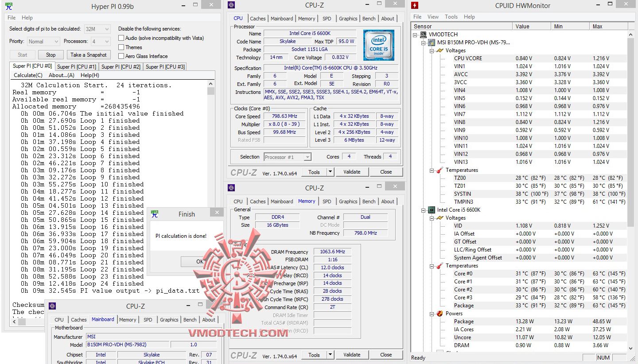The image size is (638, 364).
Task: Click the HWMonitor flame icon in its title bar
Action: click(416, 5)
